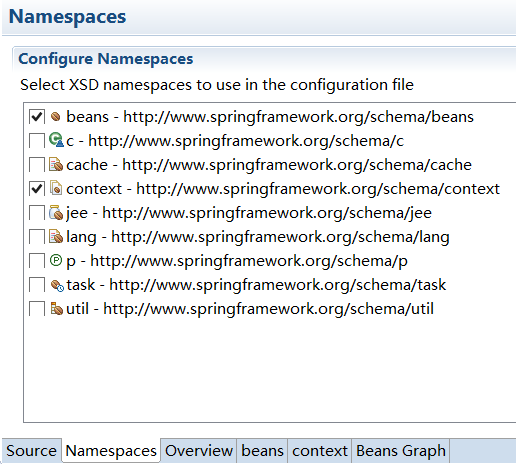Screen dimensions: 516x464
Task: Select the schema/lang row text
Action: [258, 237]
